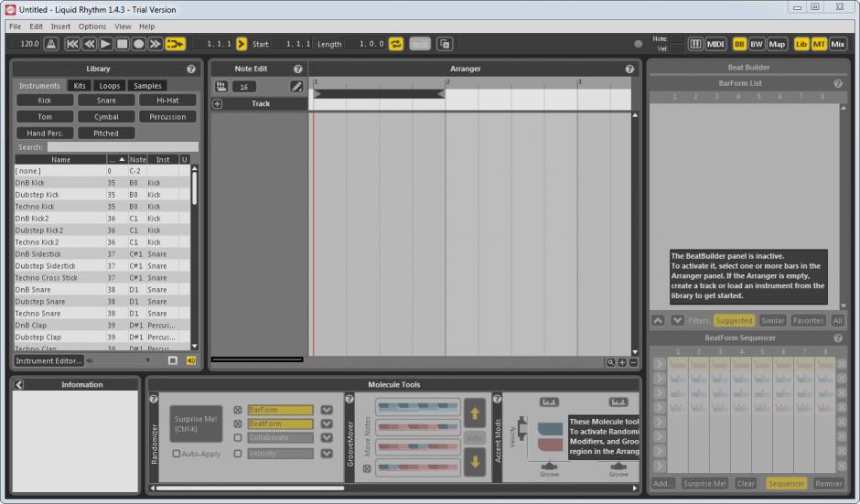Open the Edit menu
Screen dimensions: 860x504
click(x=37, y=27)
